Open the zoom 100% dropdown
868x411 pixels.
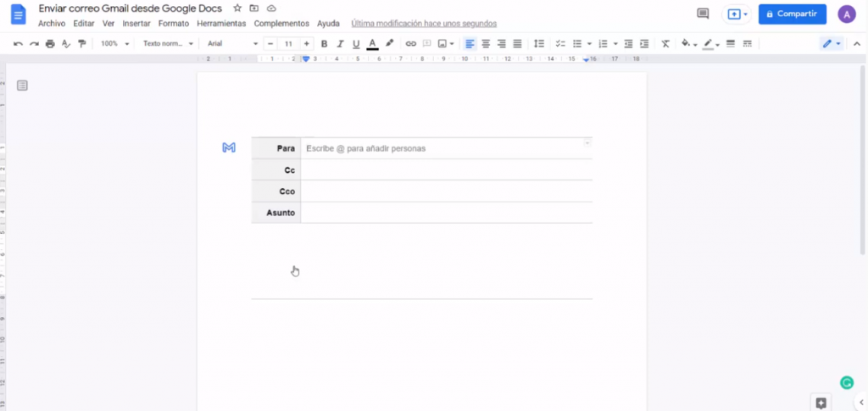pyautogui.click(x=113, y=43)
